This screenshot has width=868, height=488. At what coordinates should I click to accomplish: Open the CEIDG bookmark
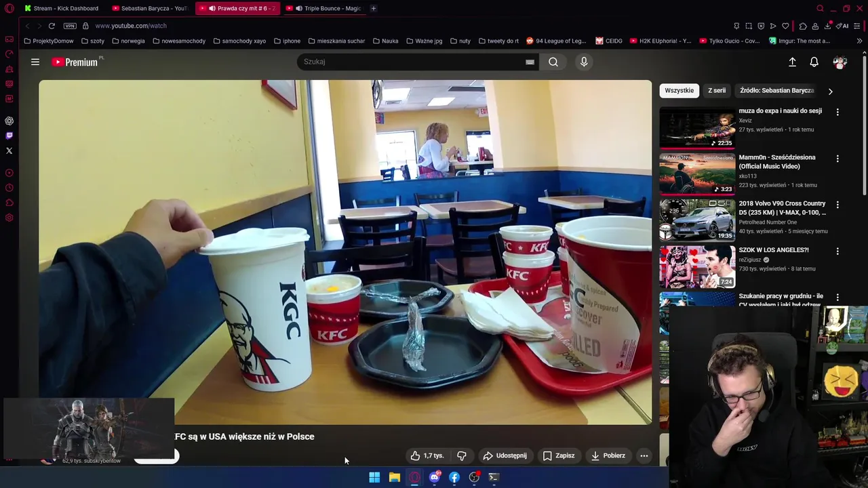pos(609,41)
